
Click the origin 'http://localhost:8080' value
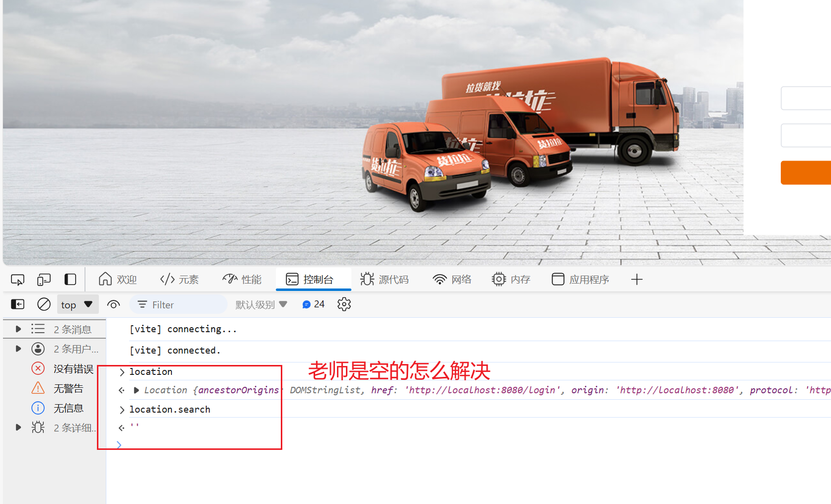click(677, 390)
